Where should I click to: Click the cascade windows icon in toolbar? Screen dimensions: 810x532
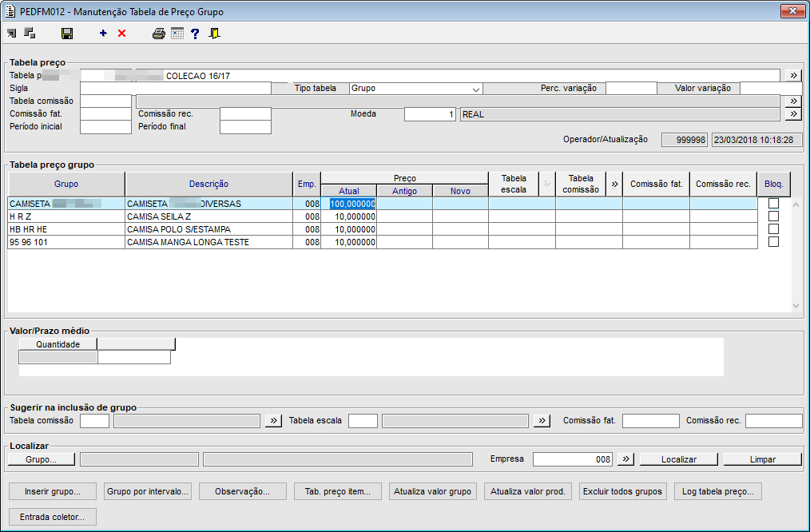(x=30, y=34)
